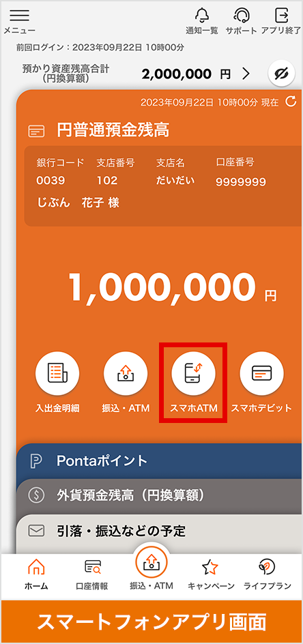Tap アプリ終了 exit icon
The height and width of the screenshot is (644, 303).
pyautogui.click(x=281, y=16)
